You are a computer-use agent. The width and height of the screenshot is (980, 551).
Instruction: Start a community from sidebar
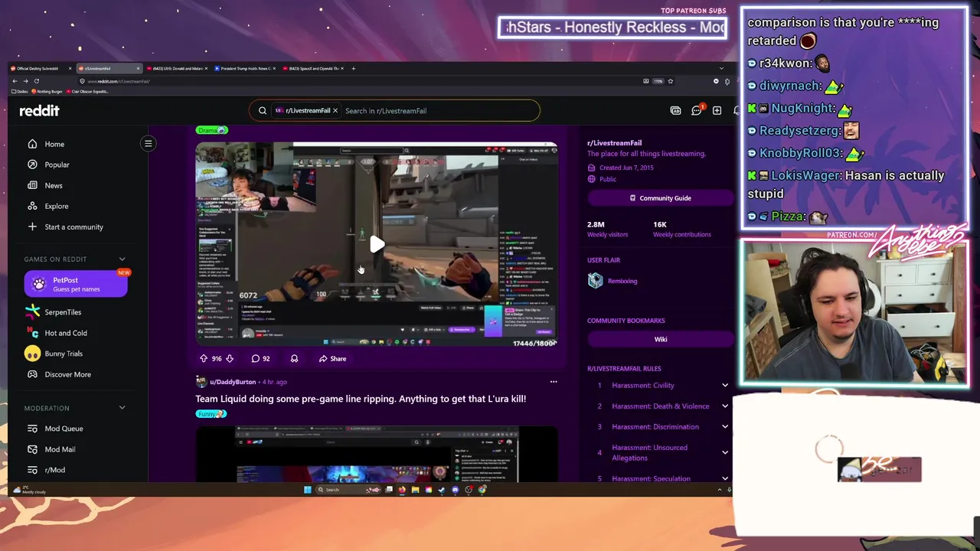tap(73, 227)
